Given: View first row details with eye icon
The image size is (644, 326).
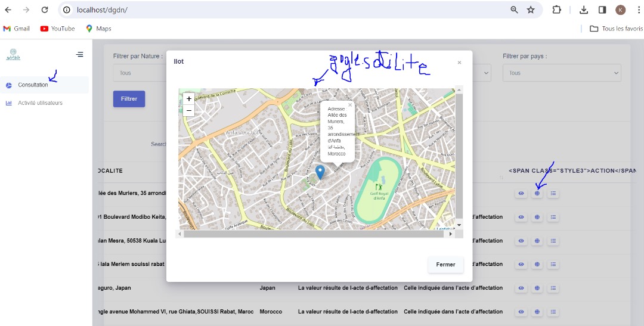Looking at the screenshot, I should (521, 193).
